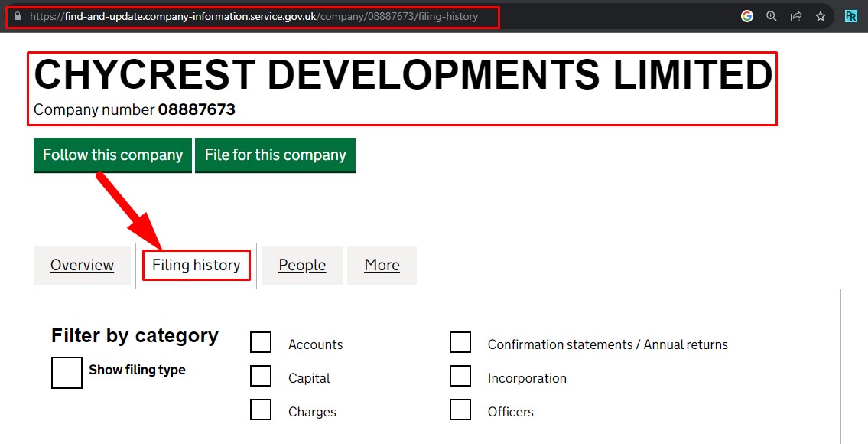Click File for this company button
The image size is (868, 444).
click(275, 155)
